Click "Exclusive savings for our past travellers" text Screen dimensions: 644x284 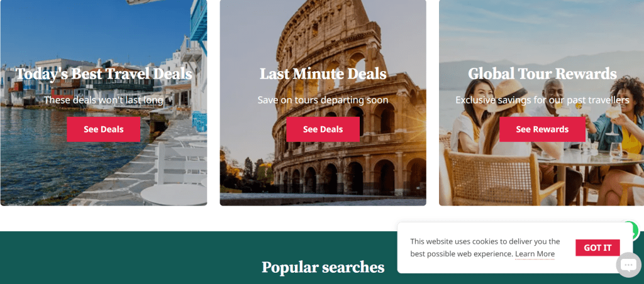coord(542,100)
